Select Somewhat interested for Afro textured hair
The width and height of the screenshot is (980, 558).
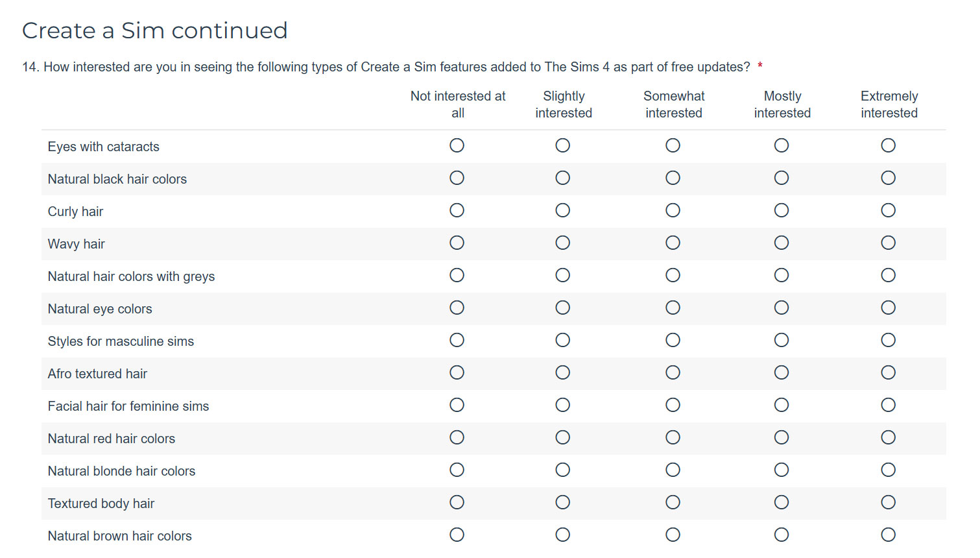tap(673, 372)
